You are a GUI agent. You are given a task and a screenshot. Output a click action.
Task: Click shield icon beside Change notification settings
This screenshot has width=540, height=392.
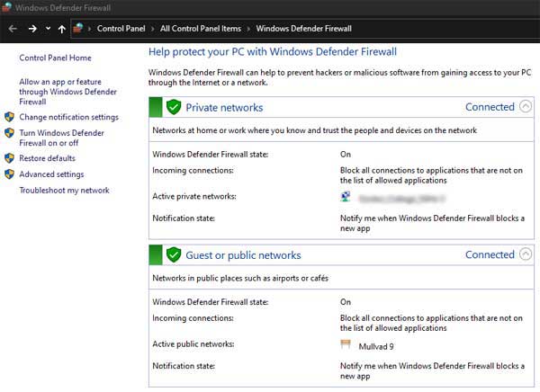pyautogui.click(x=9, y=117)
